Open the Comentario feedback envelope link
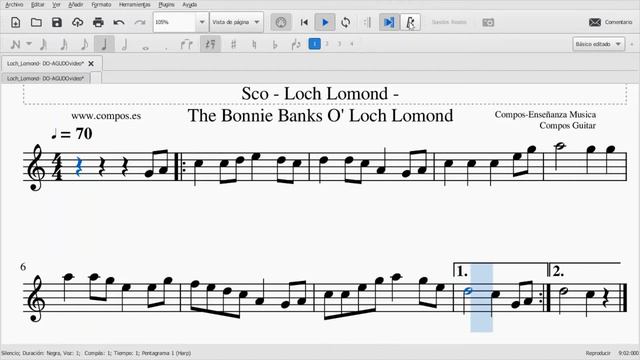Viewport: 640px width, 360px height. [611, 22]
